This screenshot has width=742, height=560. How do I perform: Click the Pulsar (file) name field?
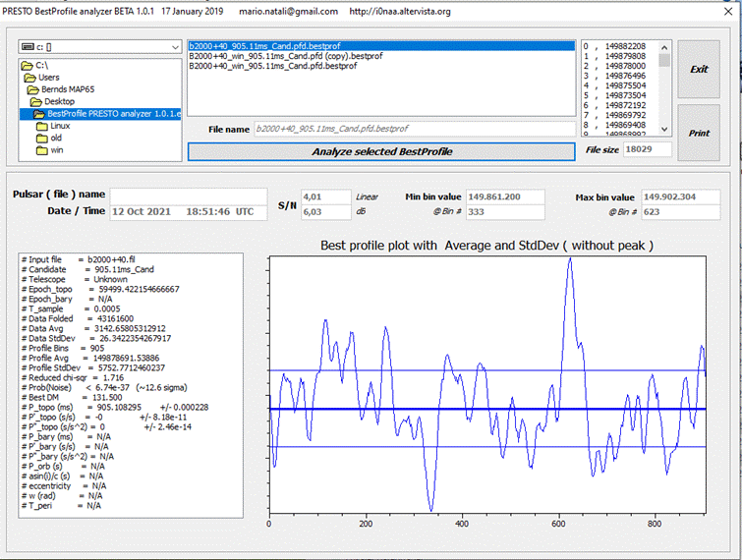[189, 196]
